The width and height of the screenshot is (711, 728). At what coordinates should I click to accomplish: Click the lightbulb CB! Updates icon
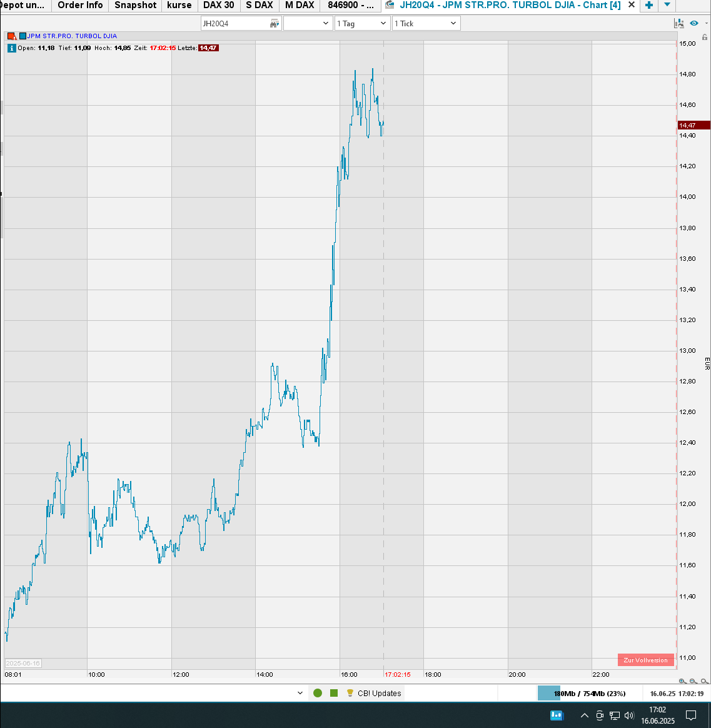point(350,693)
